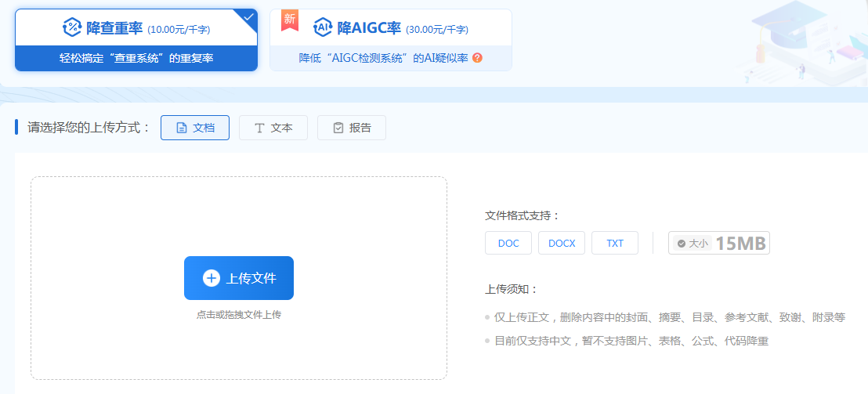Viewport: 868px width, 394px height.
Task: Click the AI icon beside 降AIGC率
Action: (323, 27)
